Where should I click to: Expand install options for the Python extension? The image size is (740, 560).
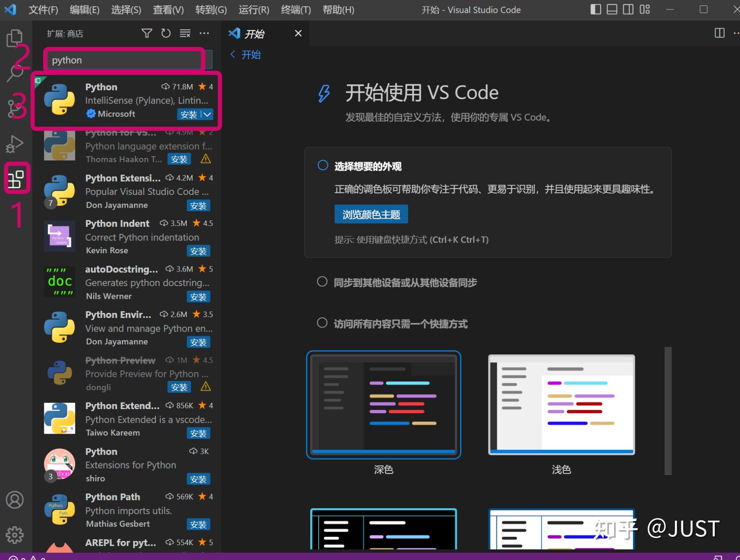(207, 114)
